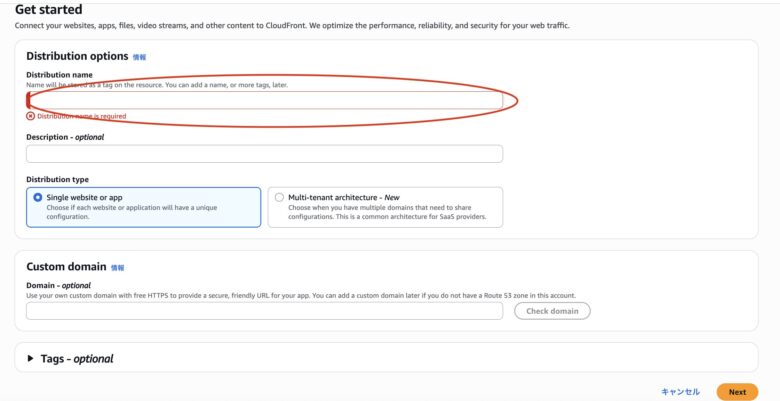
Task: Choose the Multi-tenant architecture radio button
Action: tap(279, 198)
